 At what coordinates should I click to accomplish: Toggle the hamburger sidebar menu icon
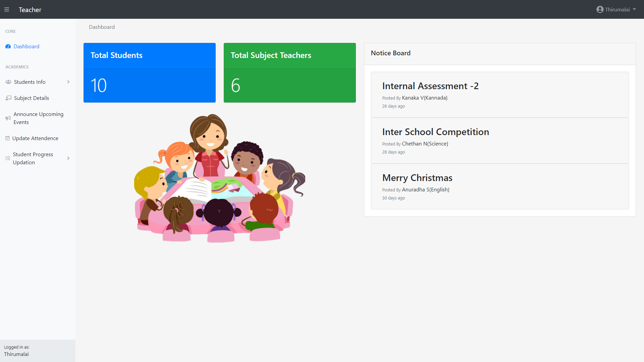tap(7, 9)
